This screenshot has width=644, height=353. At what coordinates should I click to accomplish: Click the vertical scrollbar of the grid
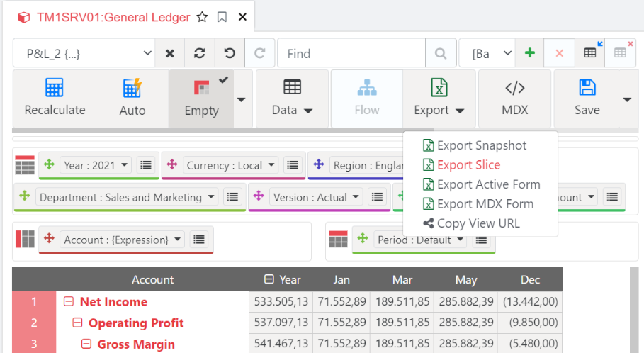[x=634, y=310]
